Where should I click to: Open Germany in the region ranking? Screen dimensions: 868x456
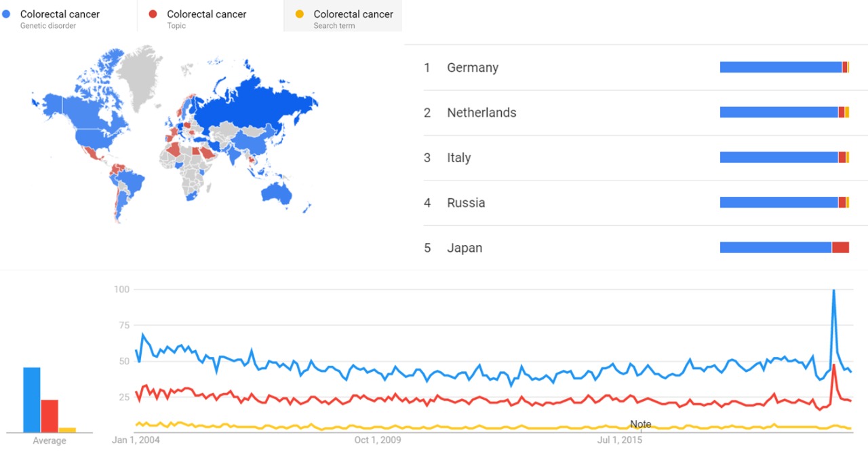[x=473, y=68]
